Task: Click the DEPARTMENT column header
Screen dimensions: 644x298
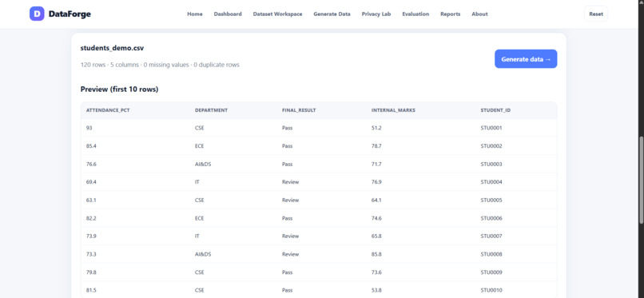Action: pyautogui.click(x=211, y=110)
